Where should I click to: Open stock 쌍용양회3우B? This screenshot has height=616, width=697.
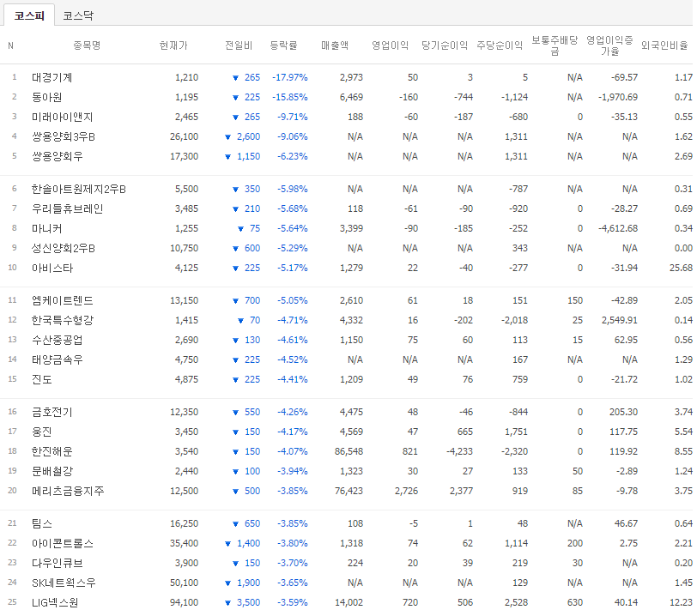point(64,136)
